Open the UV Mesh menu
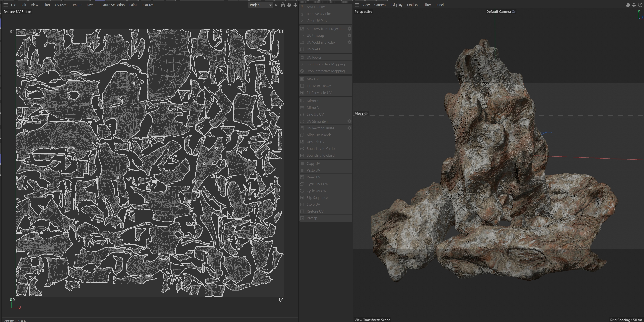Screen dimensions: 644x322 coord(62,5)
